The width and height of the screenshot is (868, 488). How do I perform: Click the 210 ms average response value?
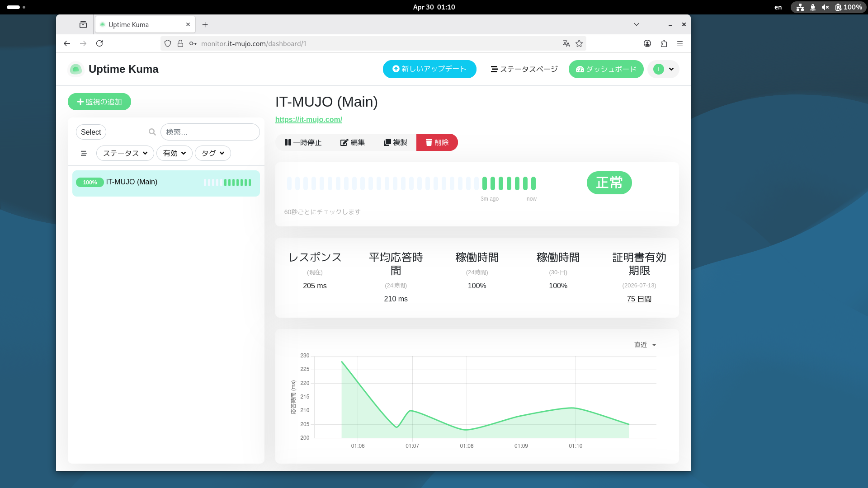(396, 299)
